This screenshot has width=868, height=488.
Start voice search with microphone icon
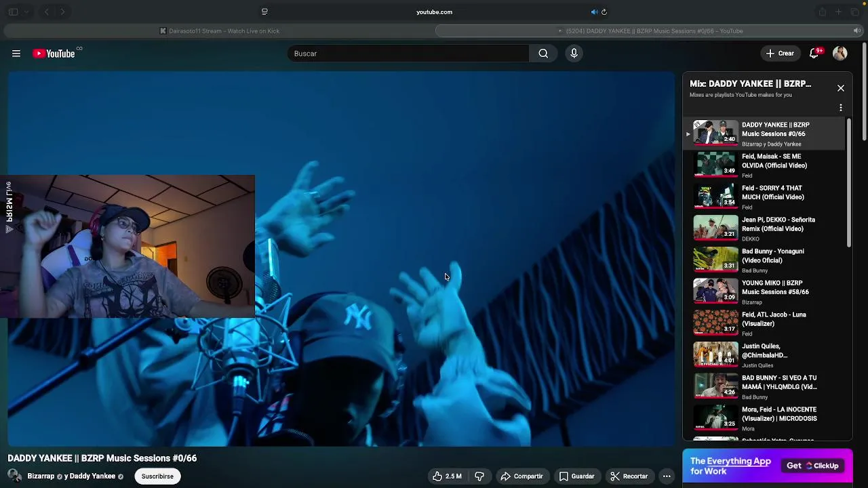point(574,54)
